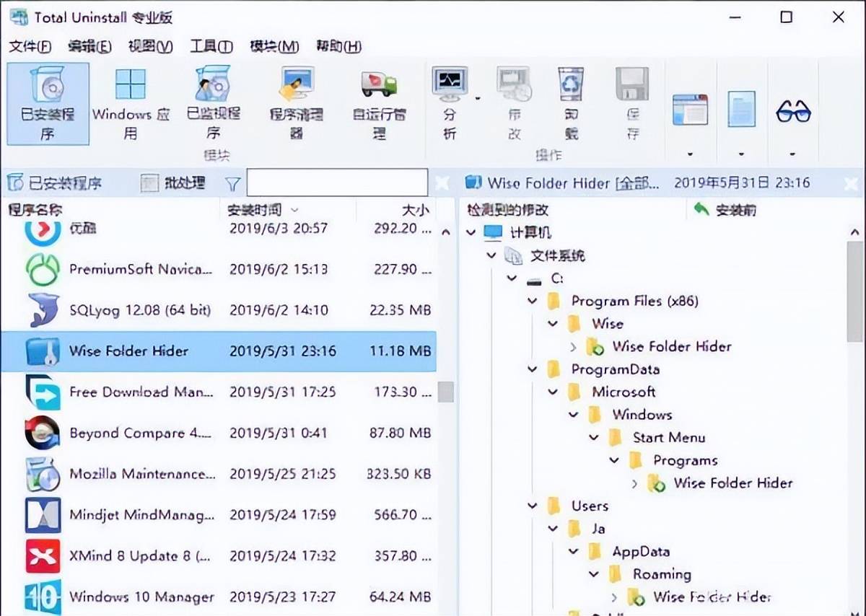Open the 程序清理器 cleaner module
Image resolution: width=866 pixels, height=616 pixels.
point(297,103)
